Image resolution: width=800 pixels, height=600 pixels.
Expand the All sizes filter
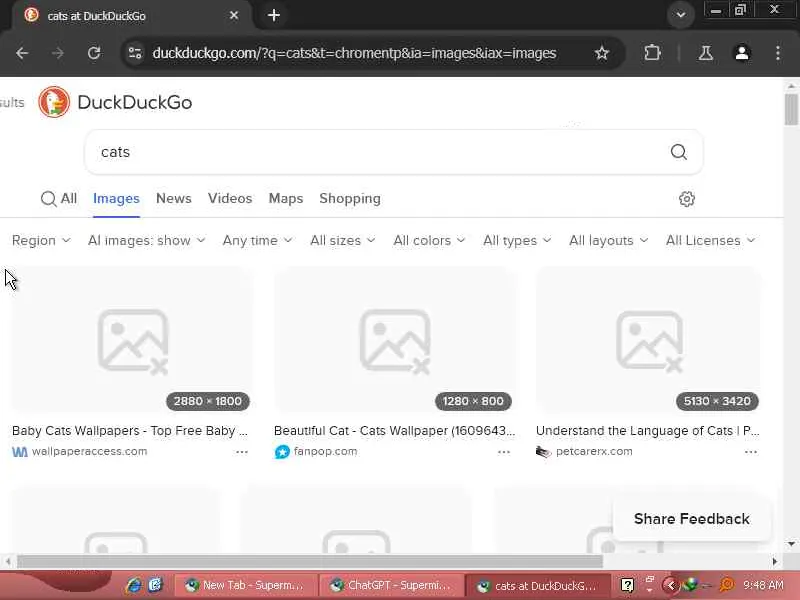click(x=342, y=240)
